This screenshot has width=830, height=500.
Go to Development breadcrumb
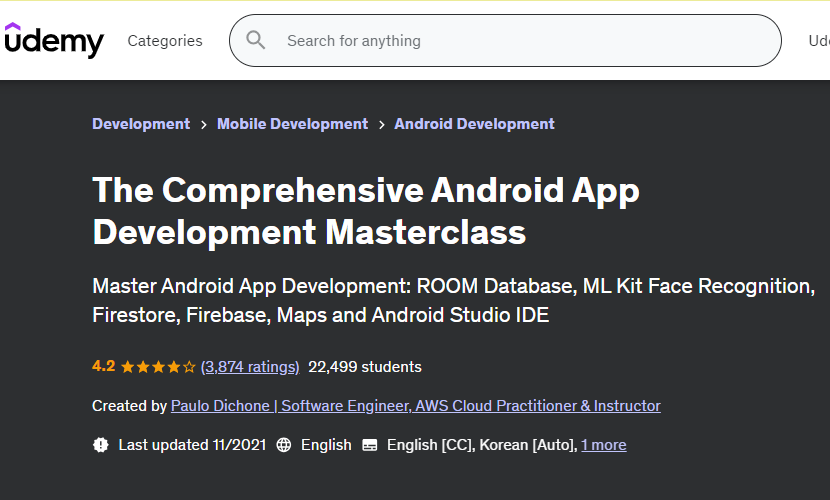tap(141, 124)
